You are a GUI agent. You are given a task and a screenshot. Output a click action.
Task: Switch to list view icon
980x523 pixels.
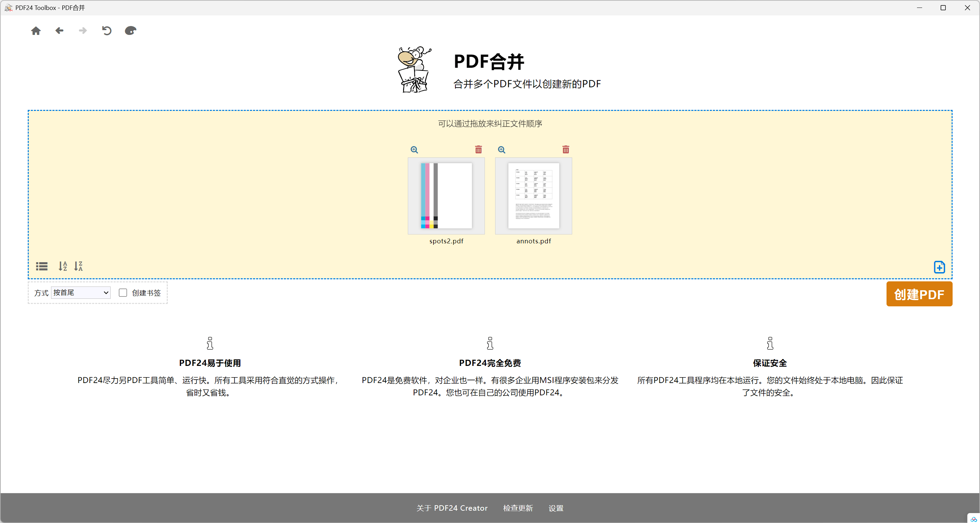42,266
